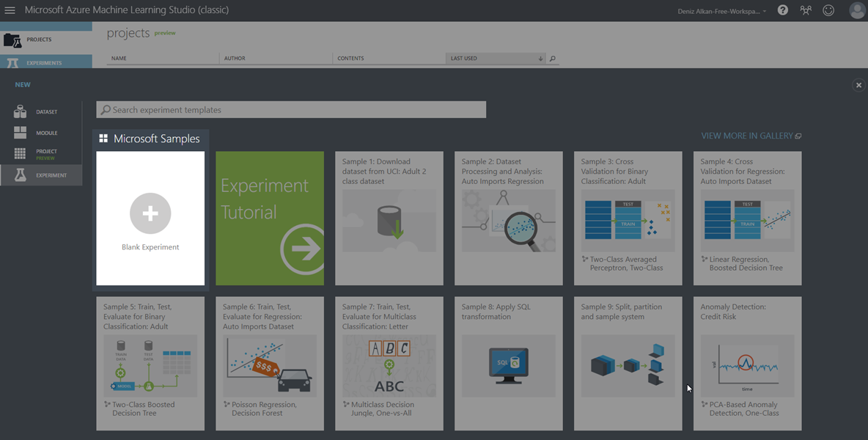The height and width of the screenshot is (440, 868).
Task: Focus the Search experiment templates field
Action: pos(291,109)
